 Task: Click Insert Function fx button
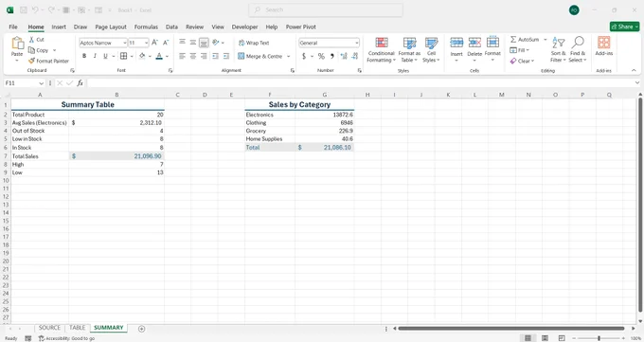[x=80, y=83]
